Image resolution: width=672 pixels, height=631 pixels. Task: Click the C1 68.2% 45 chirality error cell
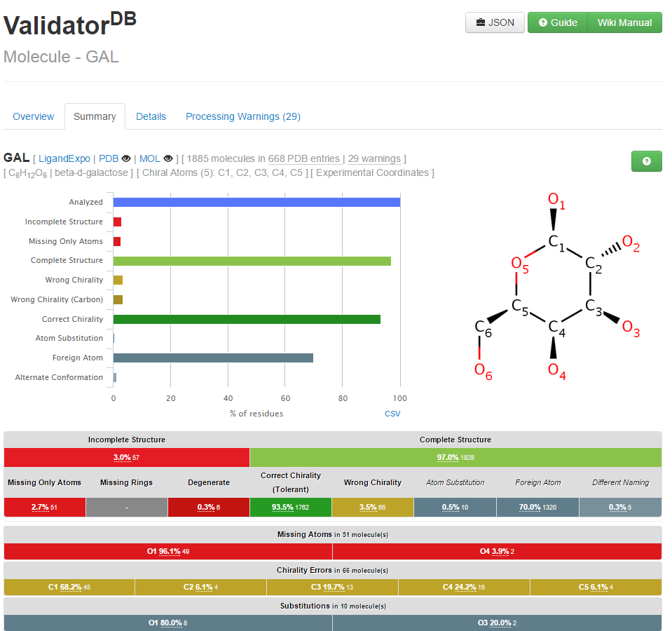69,588
